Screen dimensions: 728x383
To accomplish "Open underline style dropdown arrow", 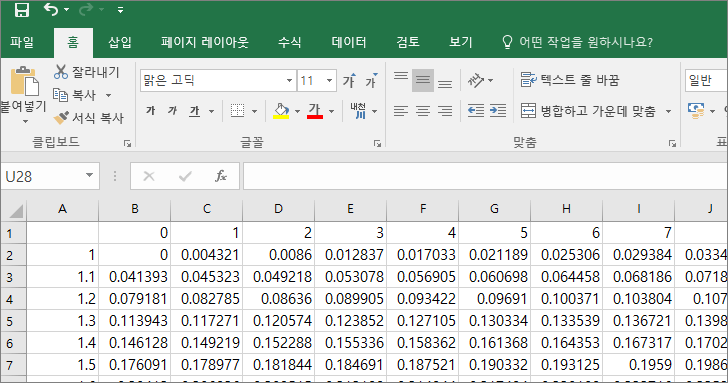I will click(211, 111).
